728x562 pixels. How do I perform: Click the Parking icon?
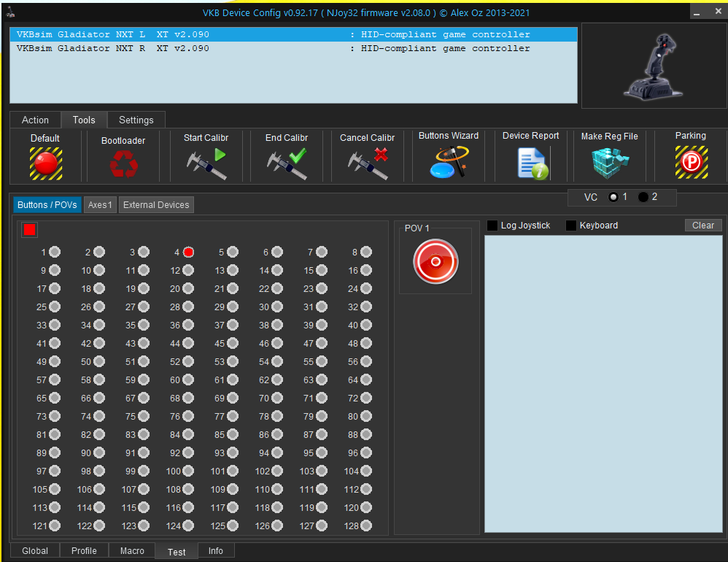[x=692, y=162]
